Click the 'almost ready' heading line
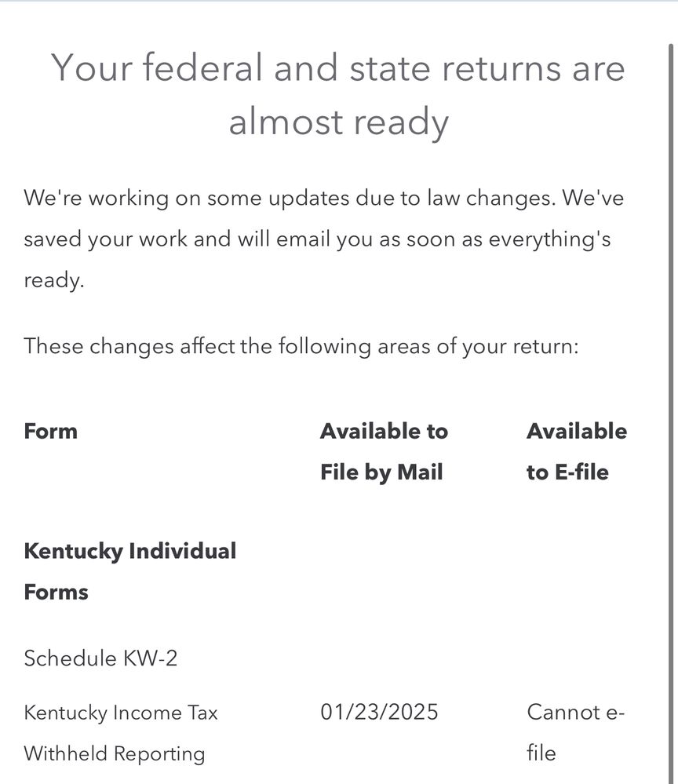 tap(338, 122)
